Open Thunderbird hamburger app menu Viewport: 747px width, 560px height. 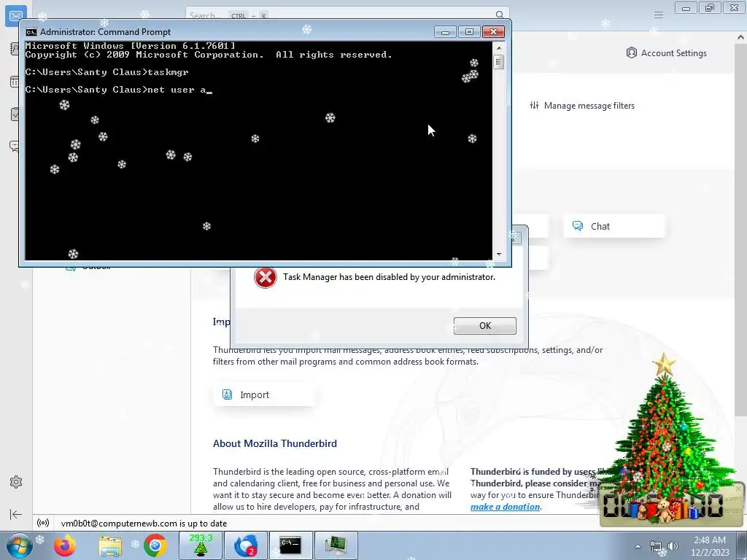(x=659, y=15)
